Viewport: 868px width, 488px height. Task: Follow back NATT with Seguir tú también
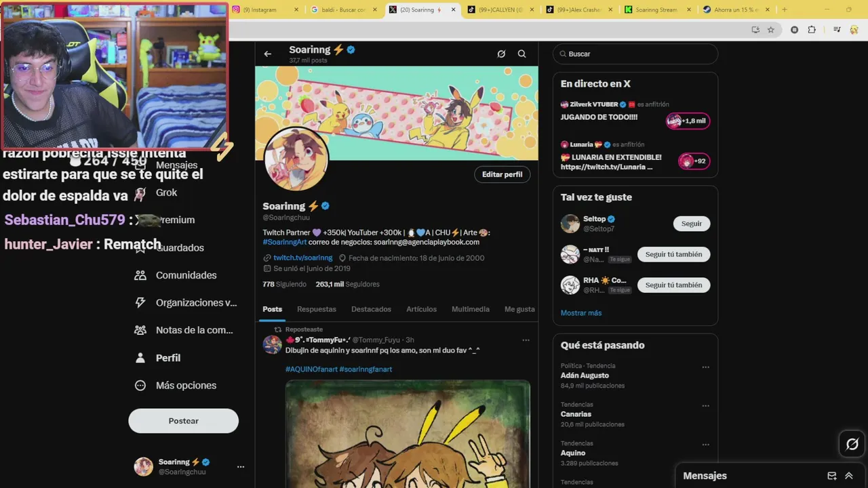(673, 254)
